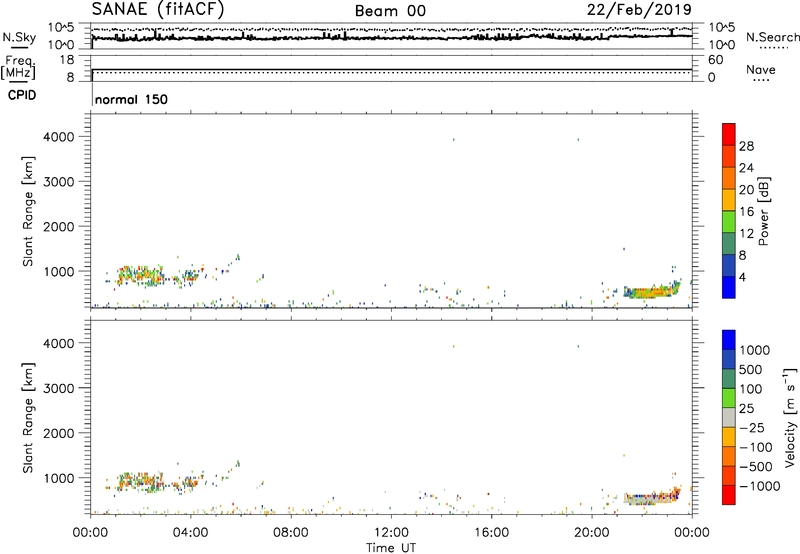This screenshot has width=800, height=554.
Task: Pick the light green 12–16 dB power segment
Action: pos(729,222)
